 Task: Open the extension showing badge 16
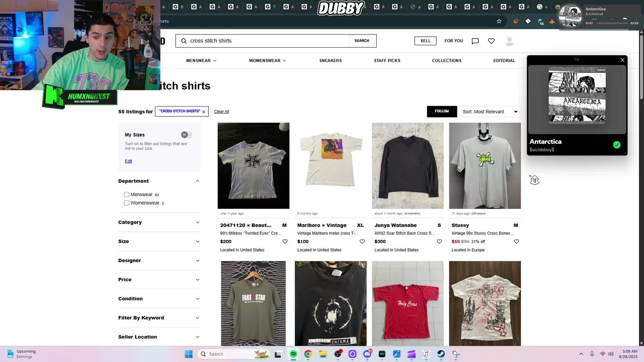[x=540, y=22]
